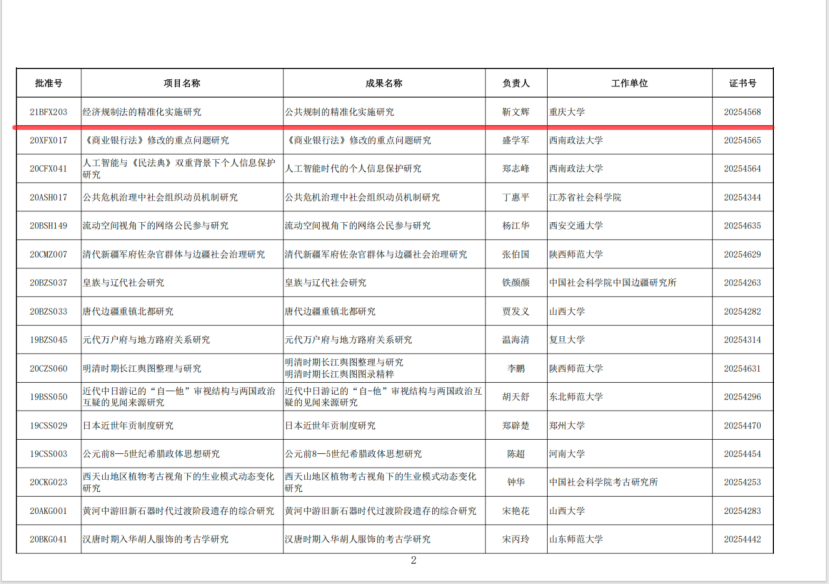This screenshot has height=584, width=829.
Task: Click the name 李鹏 in the table
Action: click(x=514, y=369)
